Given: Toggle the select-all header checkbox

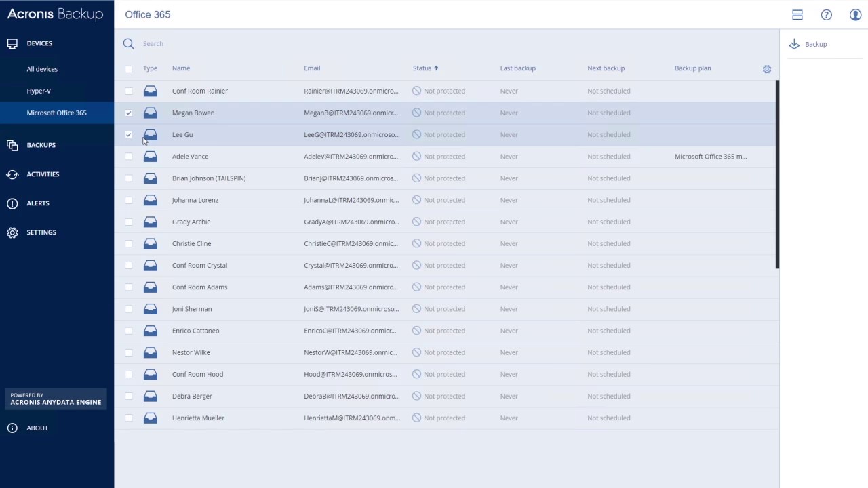Looking at the screenshot, I should click(x=128, y=68).
